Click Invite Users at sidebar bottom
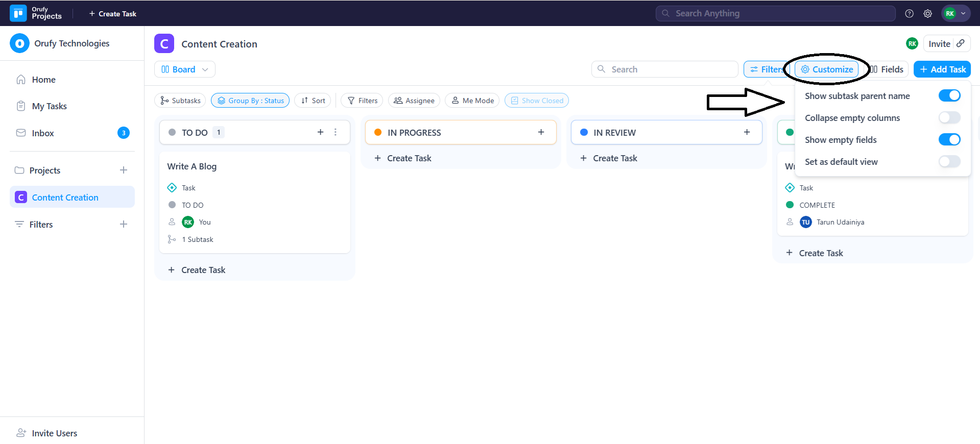 tap(54, 433)
